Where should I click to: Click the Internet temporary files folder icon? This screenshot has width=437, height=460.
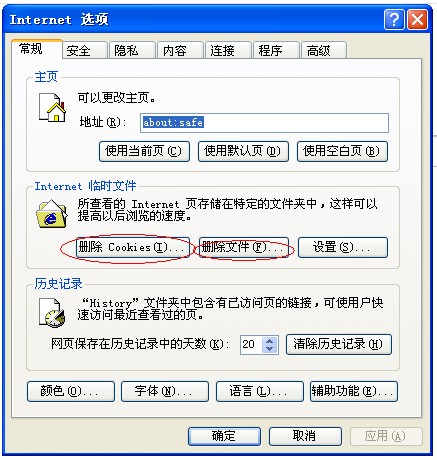(x=52, y=214)
